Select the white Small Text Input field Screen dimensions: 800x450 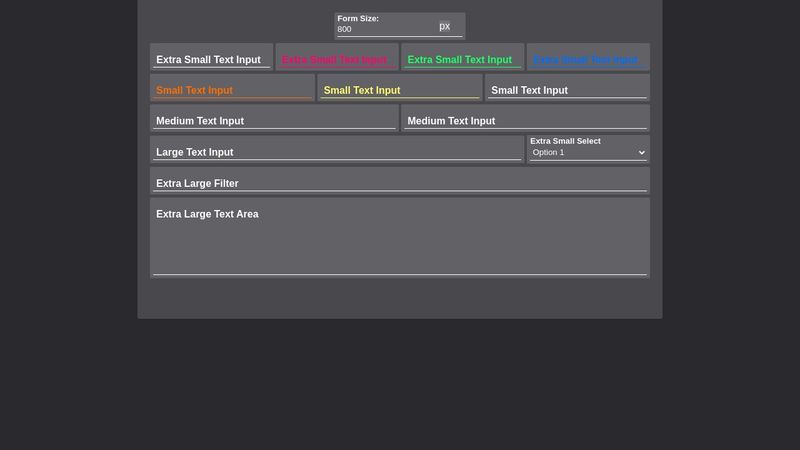(567, 90)
